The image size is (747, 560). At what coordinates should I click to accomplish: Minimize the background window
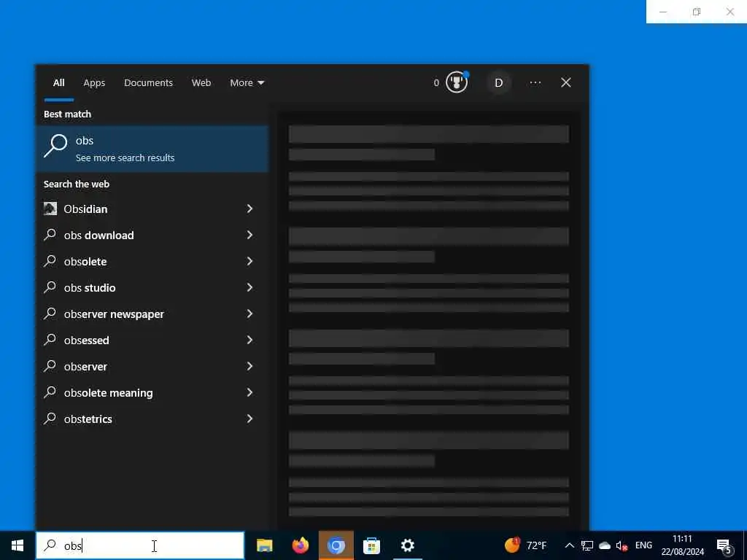click(x=662, y=12)
